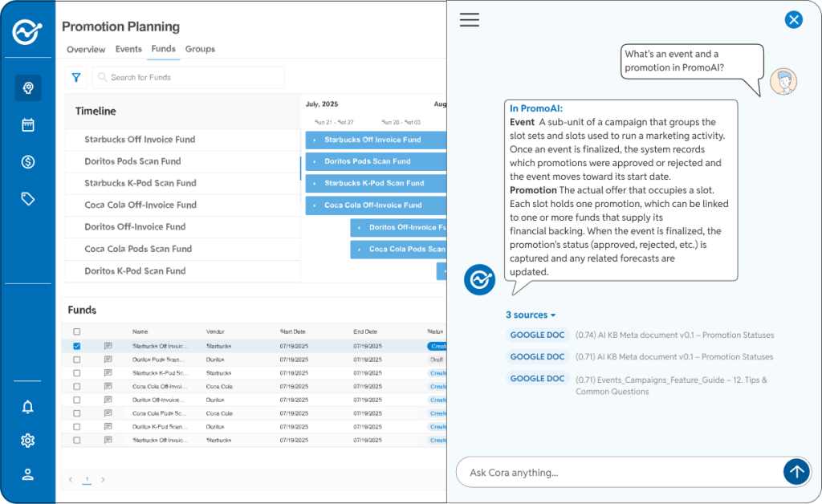The image size is (822, 504).
Task: Select the Funds tab
Action: pos(164,49)
